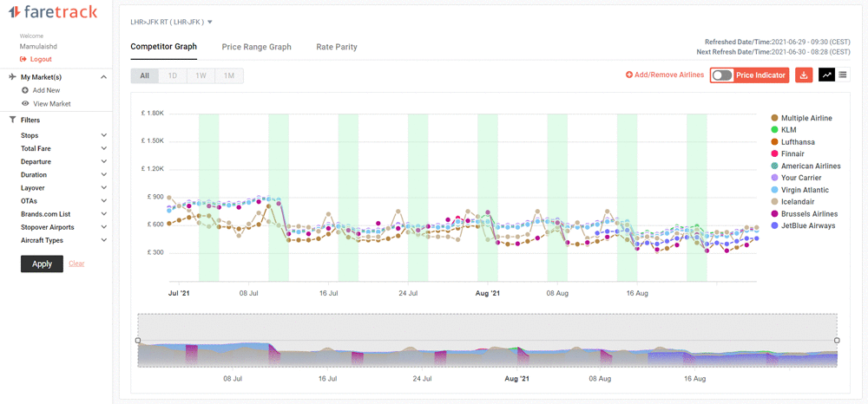Toggle American Airlines series in legend

click(x=806, y=166)
